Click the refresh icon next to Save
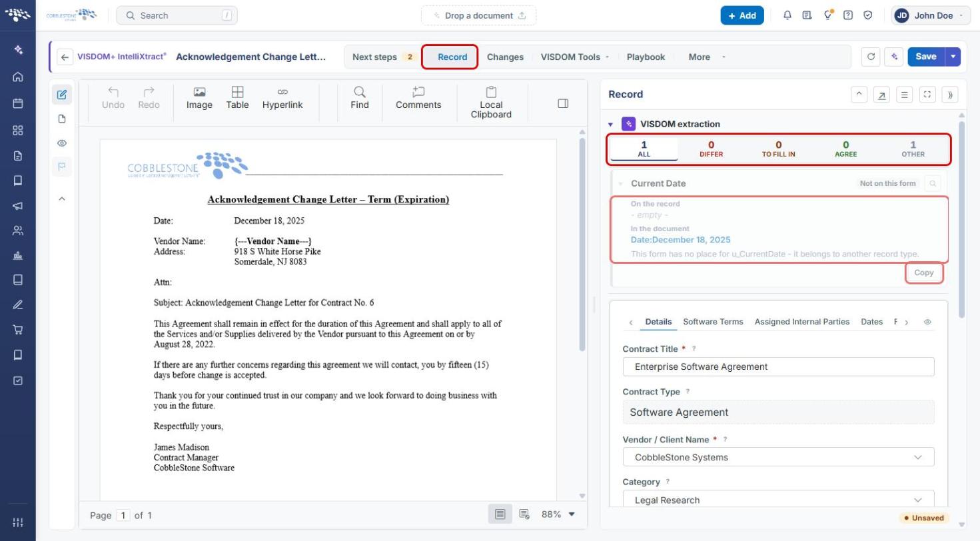The height and width of the screenshot is (541, 980). 871,57
